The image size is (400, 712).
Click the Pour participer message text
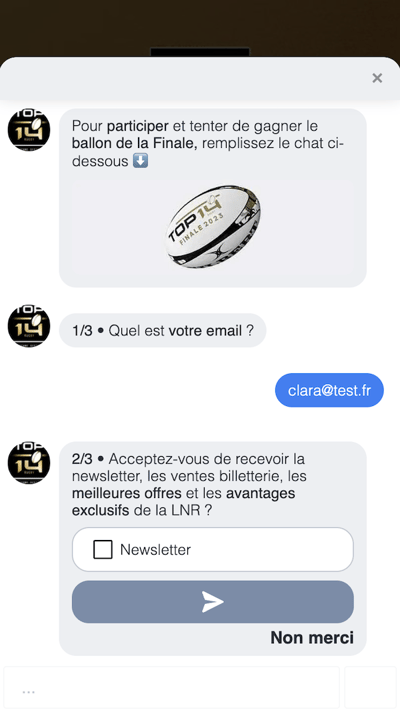point(208,143)
